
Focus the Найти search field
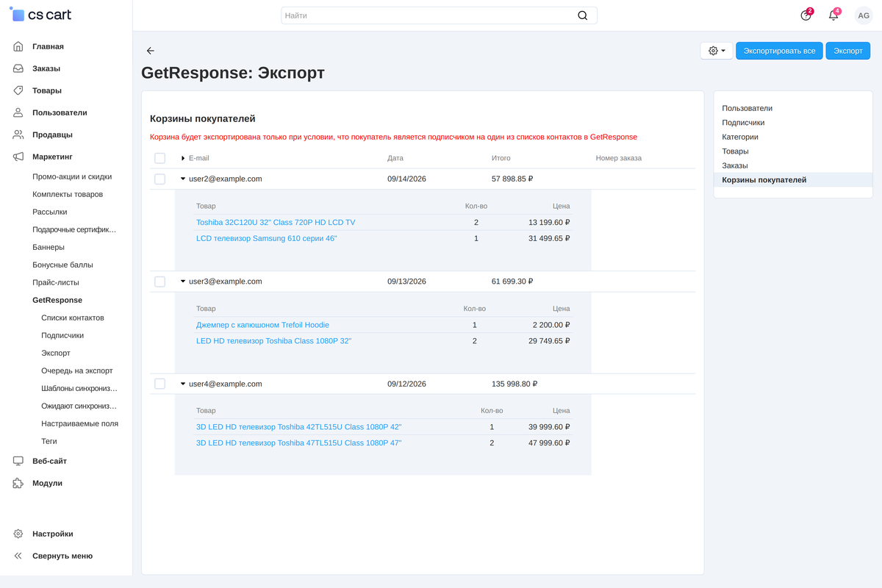[439, 15]
